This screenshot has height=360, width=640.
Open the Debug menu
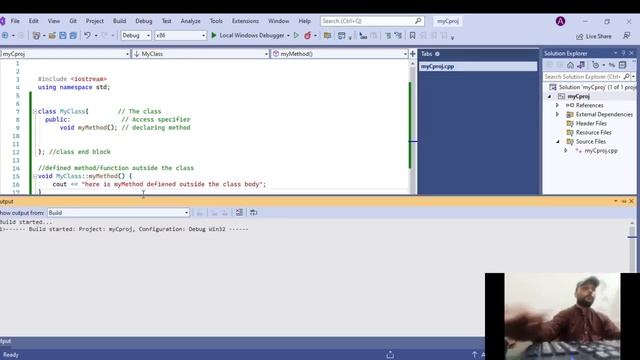click(x=143, y=21)
